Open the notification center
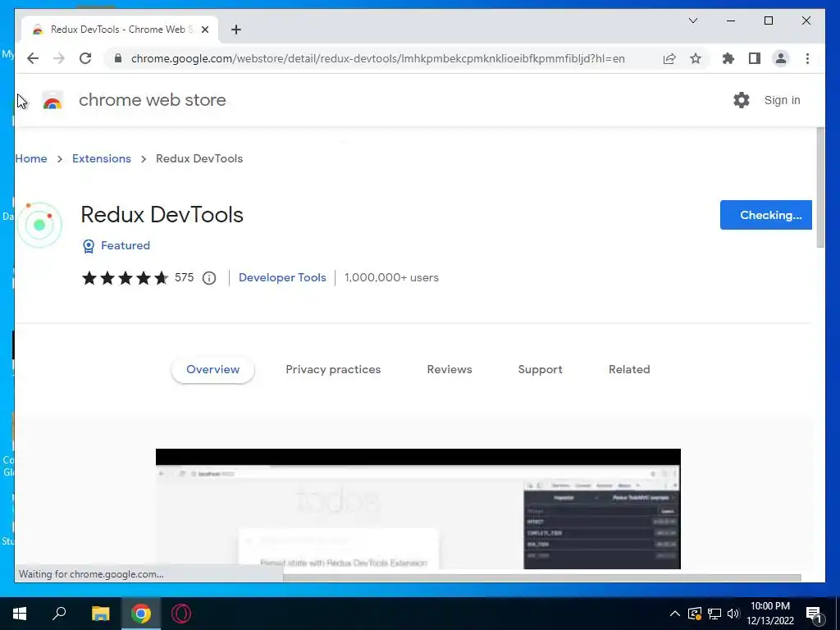Image resolution: width=840 pixels, height=630 pixels. click(x=815, y=614)
